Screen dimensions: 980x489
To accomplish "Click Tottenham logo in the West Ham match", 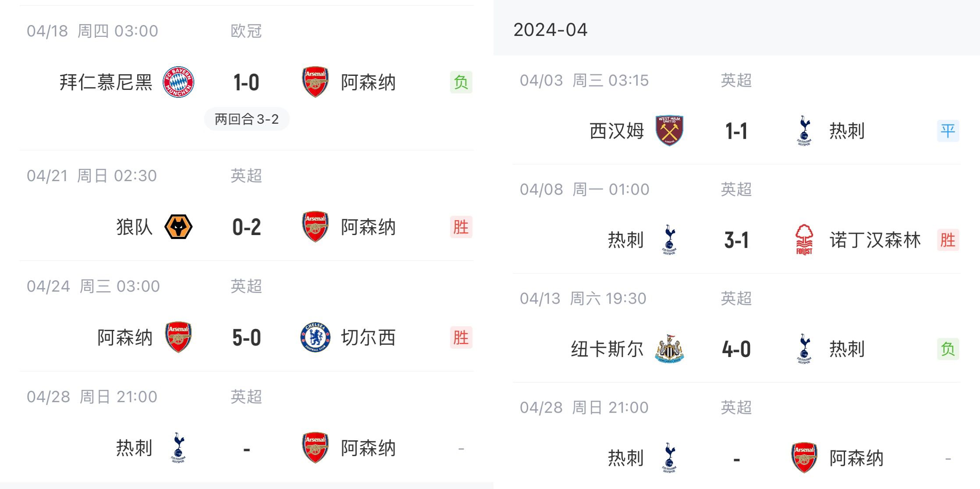I will pos(804,131).
